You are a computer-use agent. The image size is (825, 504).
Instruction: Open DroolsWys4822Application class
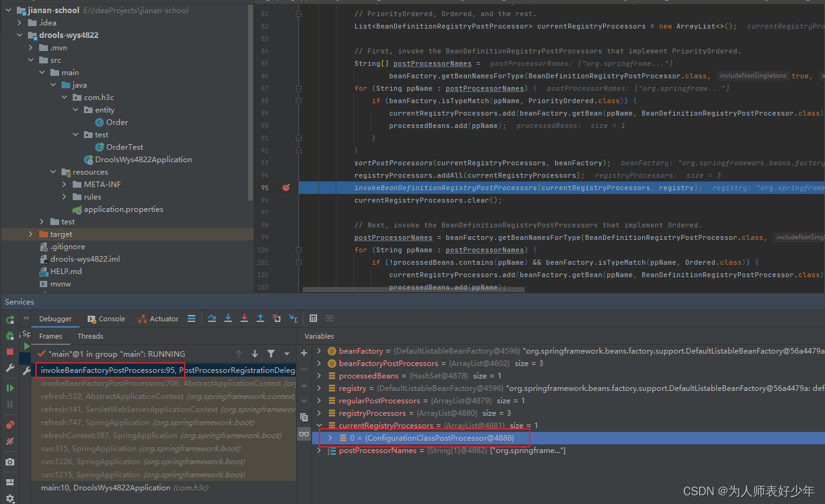tap(137, 159)
